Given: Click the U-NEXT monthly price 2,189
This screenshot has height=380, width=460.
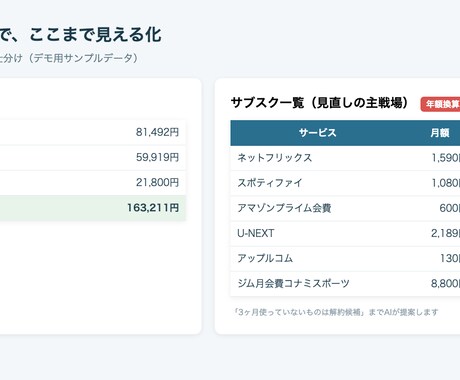Looking at the screenshot, I should [x=446, y=233].
